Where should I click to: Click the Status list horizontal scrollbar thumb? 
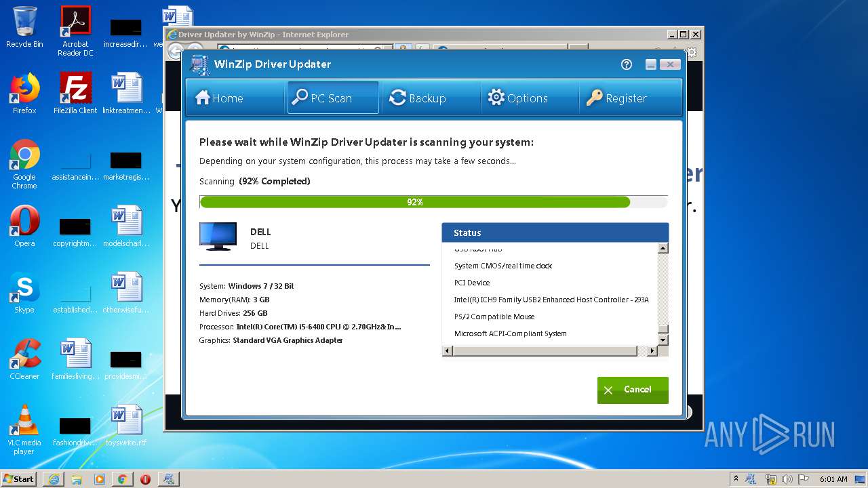click(545, 351)
